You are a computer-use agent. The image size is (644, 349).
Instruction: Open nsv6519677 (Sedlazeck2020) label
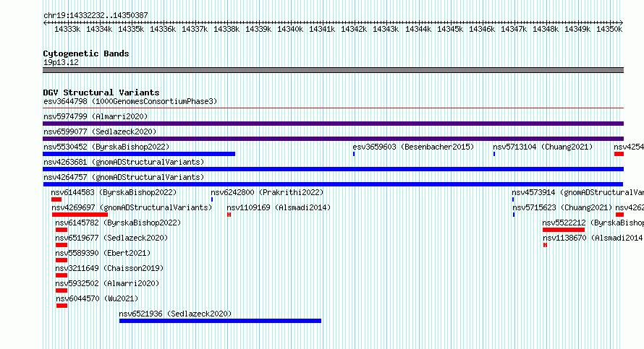tap(111, 238)
